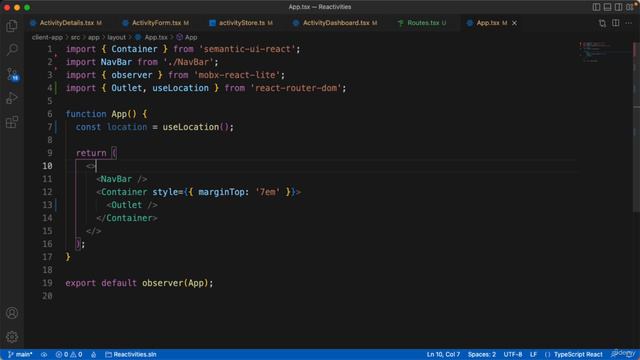Click src in the breadcrumb
Viewport: 640px width, 360px height.
tap(76, 37)
